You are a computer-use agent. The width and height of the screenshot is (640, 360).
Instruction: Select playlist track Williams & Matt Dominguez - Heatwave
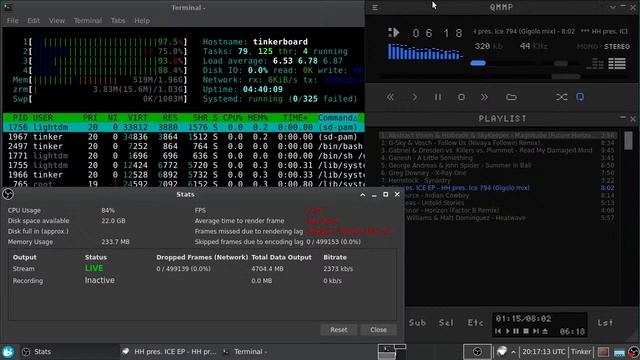509,218
